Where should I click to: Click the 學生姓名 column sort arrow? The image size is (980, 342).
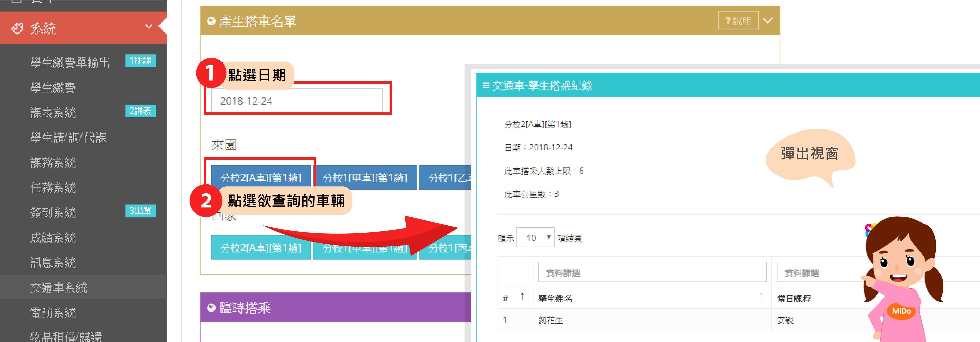pyautogui.click(x=761, y=296)
